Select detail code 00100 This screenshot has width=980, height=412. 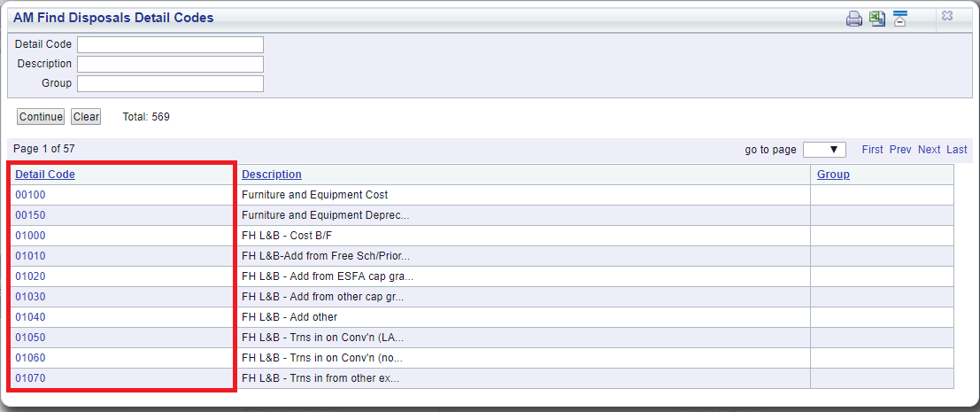(31, 195)
